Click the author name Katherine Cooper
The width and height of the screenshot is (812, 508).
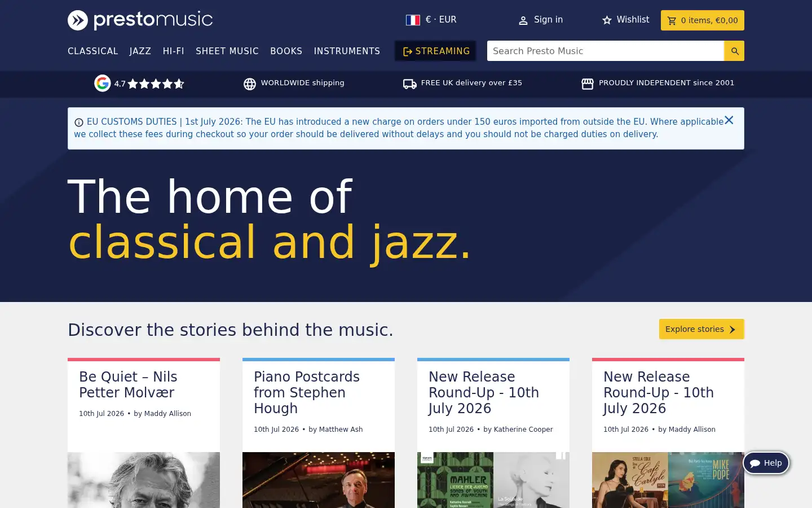523,430
